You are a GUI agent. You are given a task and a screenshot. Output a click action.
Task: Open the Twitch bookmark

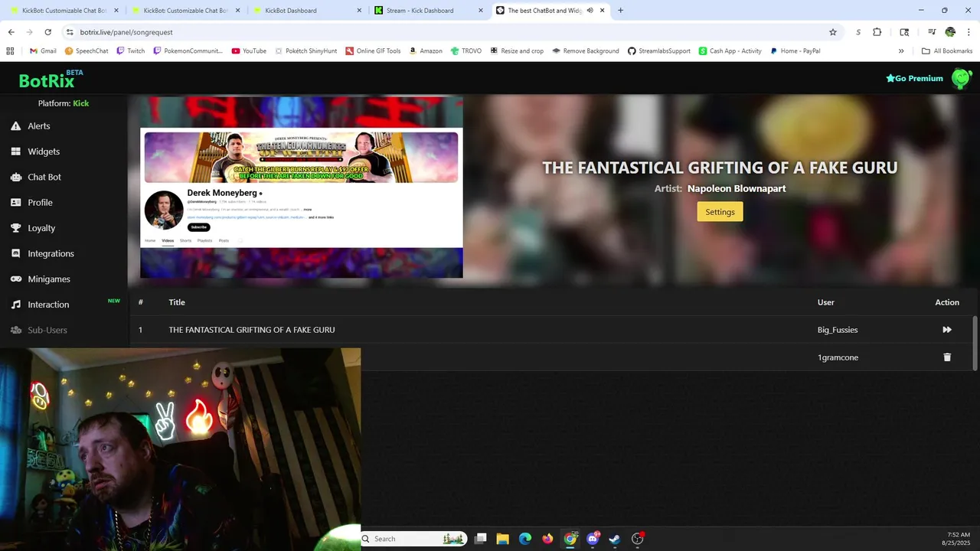(x=130, y=51)
